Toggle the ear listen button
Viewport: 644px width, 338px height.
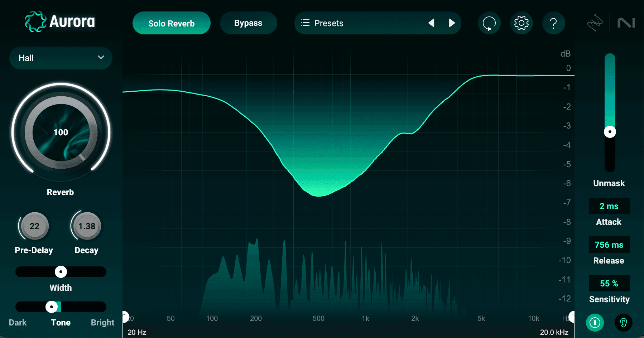pos(623,323)
